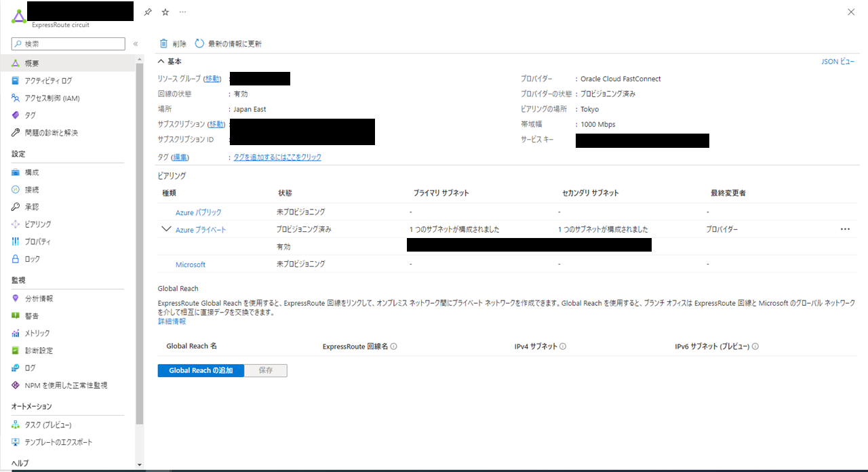Open Global Reach 詳細情報 link
Viewport: 868px width, 472px height.
pos(172,321)
